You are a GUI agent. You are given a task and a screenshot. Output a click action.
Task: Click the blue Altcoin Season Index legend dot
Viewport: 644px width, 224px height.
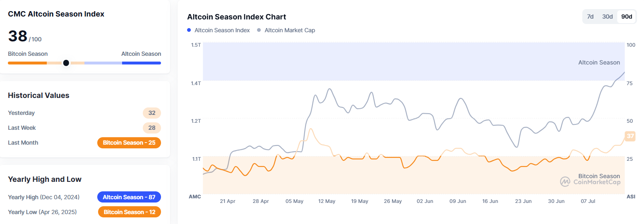point(189,30)
